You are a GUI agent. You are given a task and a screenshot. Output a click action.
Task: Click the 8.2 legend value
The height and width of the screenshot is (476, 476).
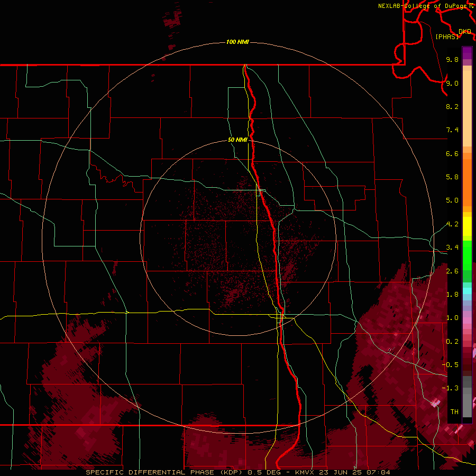coord(452,106)
